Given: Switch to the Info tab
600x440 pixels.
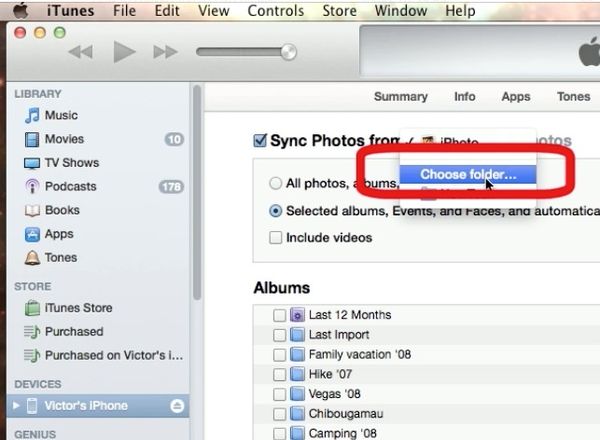Looking at the screenshot, I should point(465,96).
